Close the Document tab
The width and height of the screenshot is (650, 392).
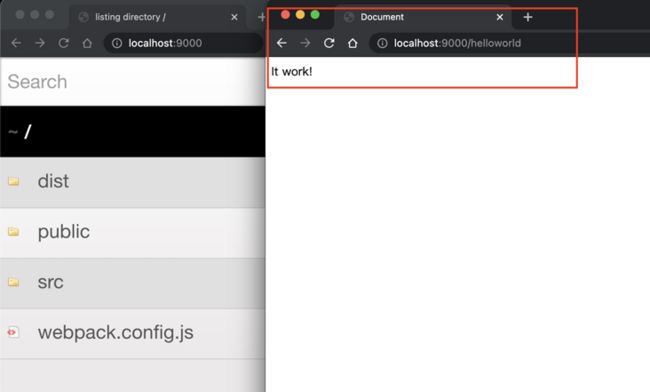pos(500,17)
